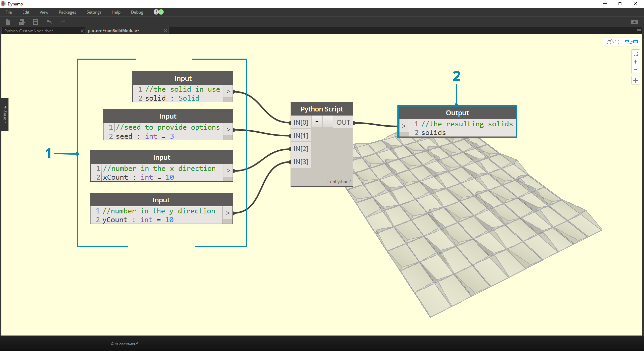The height and width of the screenshot is (351, 644).
Task: Click the input port arrow on Output node
Action: 404,126
